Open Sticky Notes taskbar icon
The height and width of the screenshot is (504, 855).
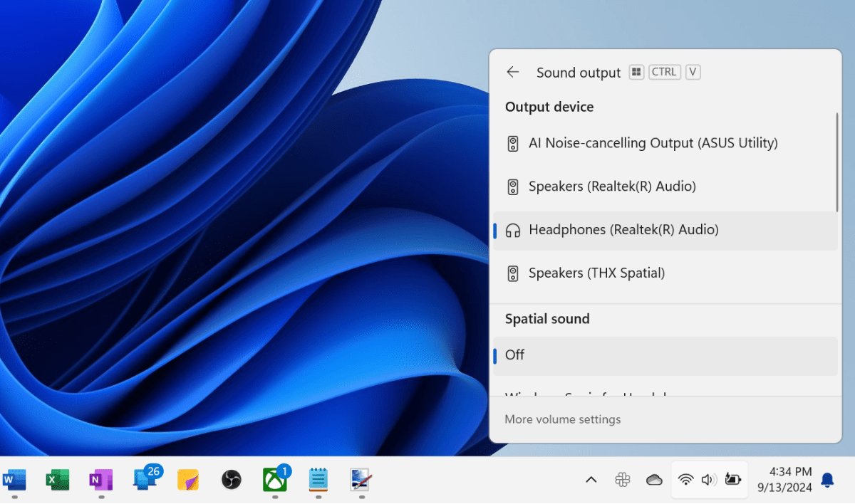pos(187,479)
